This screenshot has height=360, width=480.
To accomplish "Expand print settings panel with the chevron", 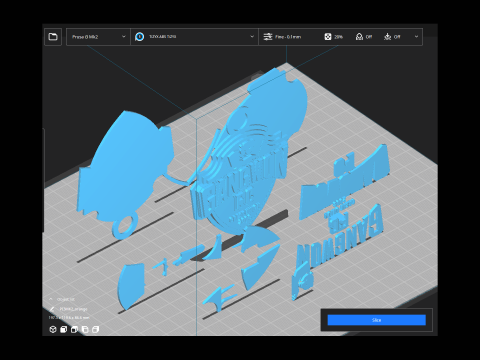I will [416, 37].
